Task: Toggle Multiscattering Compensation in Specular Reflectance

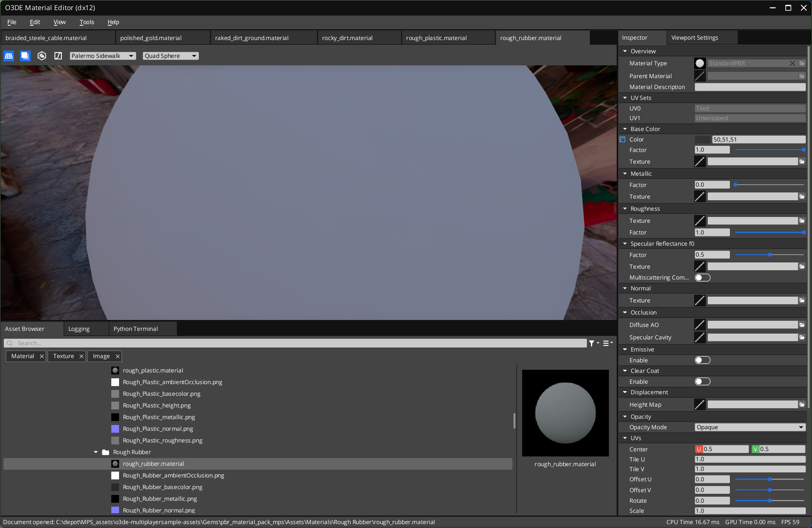Action: [x=702, y=277]
